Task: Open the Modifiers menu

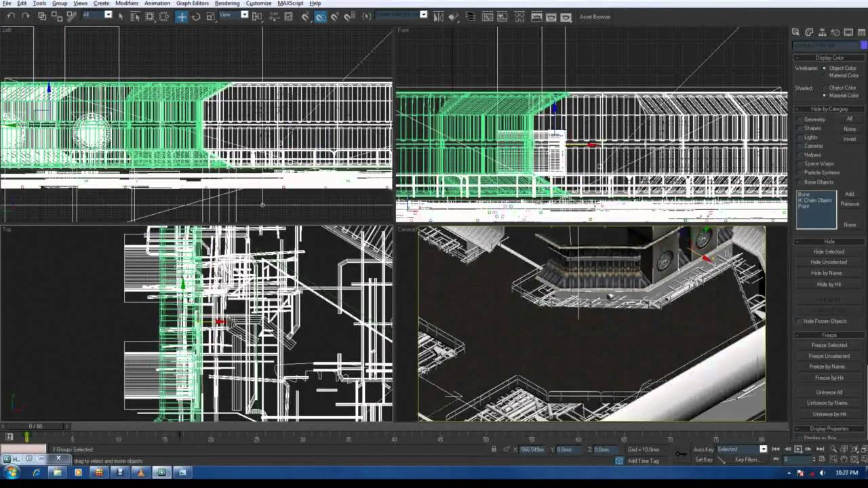Action: pyautogui.click(x=127, y=3)
